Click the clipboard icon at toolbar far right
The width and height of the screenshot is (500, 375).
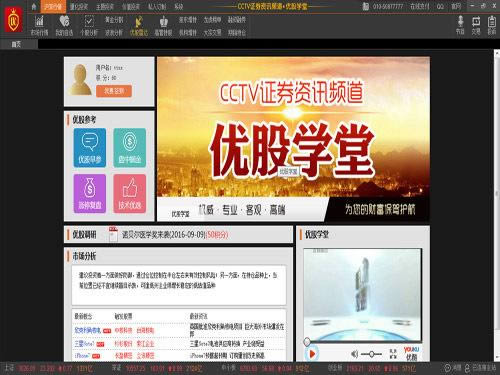[x=492, y=21]
